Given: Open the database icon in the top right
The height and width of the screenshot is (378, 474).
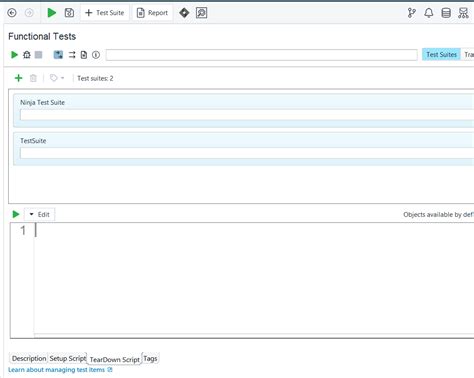Looking at the screenshot, I should [x=446, y=13].
